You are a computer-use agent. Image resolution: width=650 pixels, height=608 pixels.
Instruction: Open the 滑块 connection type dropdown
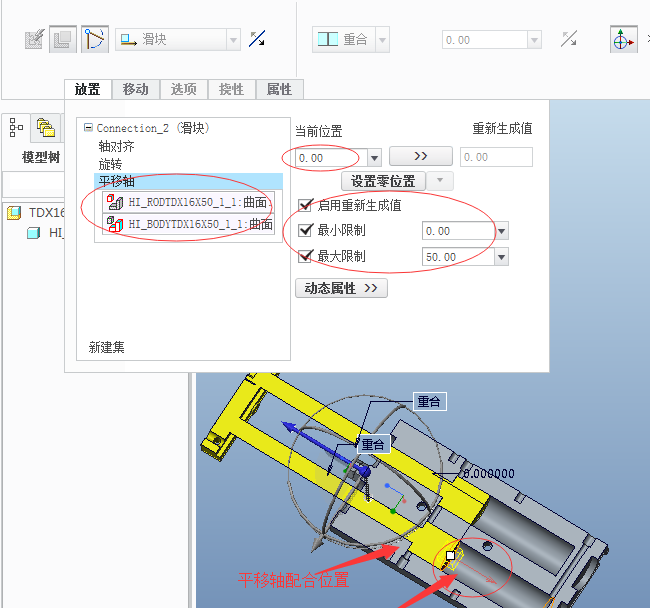pos(233,40)
